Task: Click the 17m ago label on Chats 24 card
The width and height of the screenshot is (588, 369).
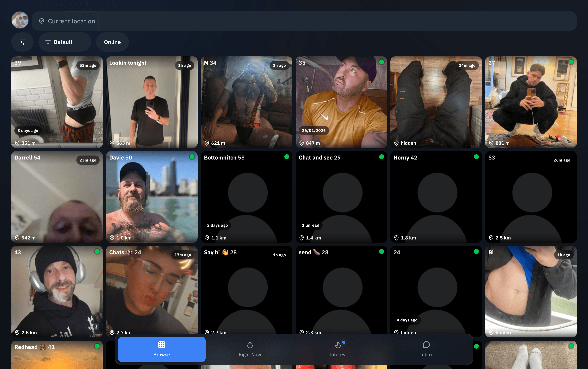Action: (183, 255)
